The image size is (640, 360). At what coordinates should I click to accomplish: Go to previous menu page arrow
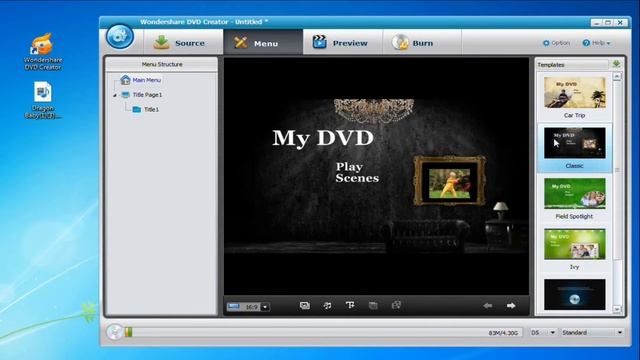click(488, 306)
